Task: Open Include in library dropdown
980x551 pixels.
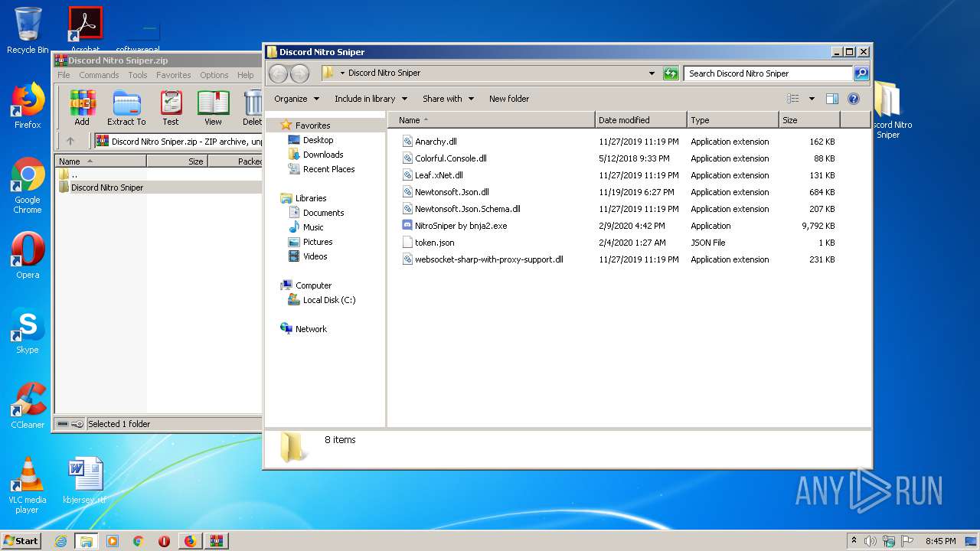Action: 371,99
